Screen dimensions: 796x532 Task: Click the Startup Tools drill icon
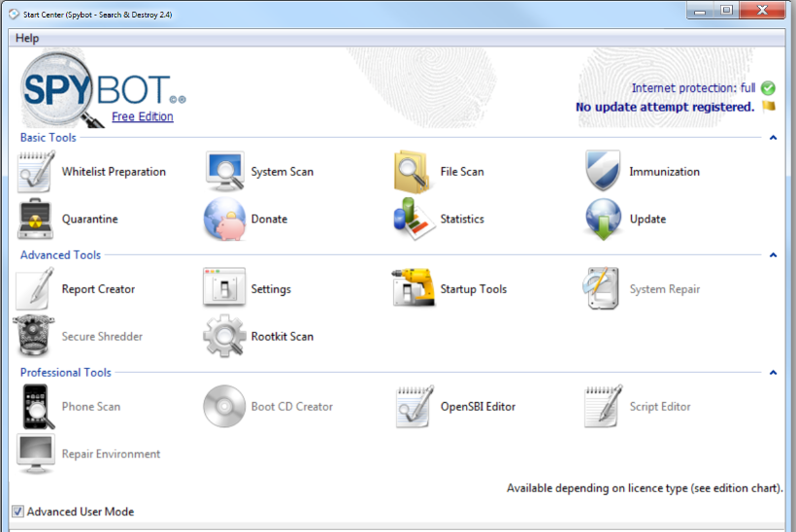pos(414,287)
